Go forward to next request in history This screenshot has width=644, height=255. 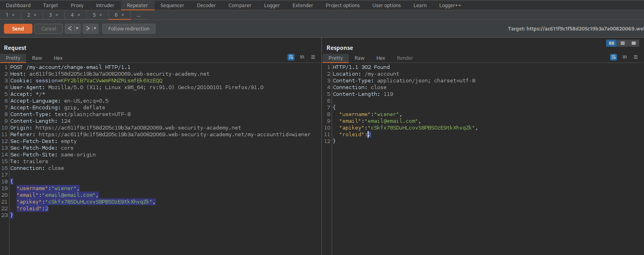click(x=87, y=29)
